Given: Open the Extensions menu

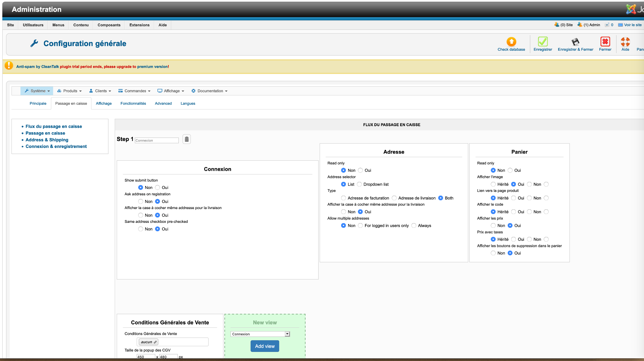Looking at the screenshot, I should pos(140,25).
